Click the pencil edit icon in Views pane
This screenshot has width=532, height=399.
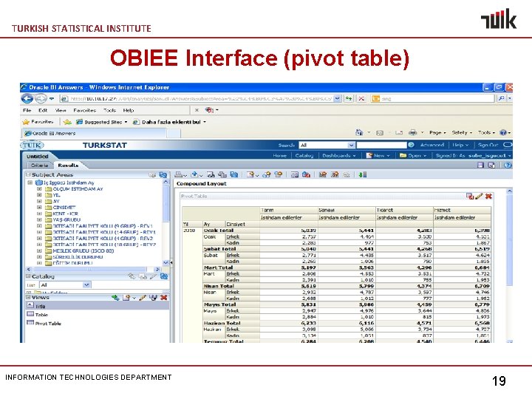pos(143,298)
